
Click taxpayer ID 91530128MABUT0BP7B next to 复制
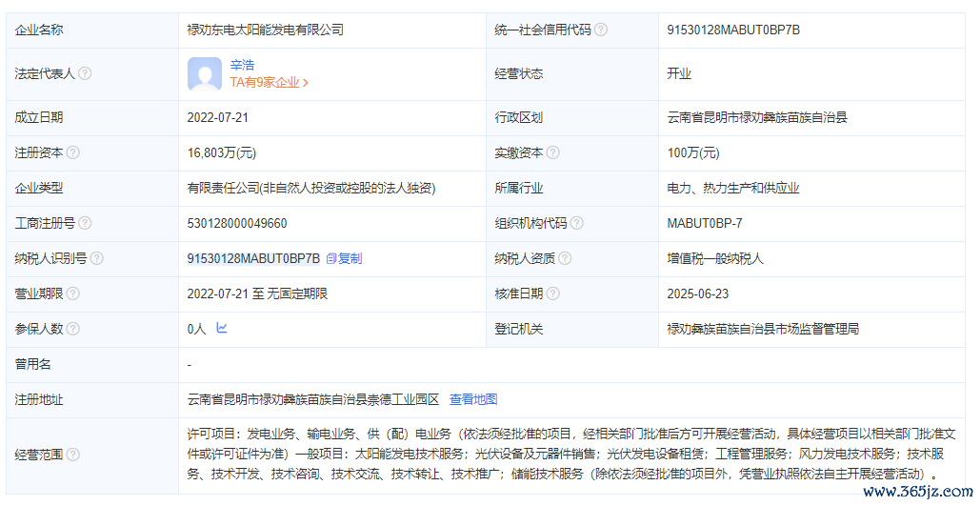coord(253,258)
